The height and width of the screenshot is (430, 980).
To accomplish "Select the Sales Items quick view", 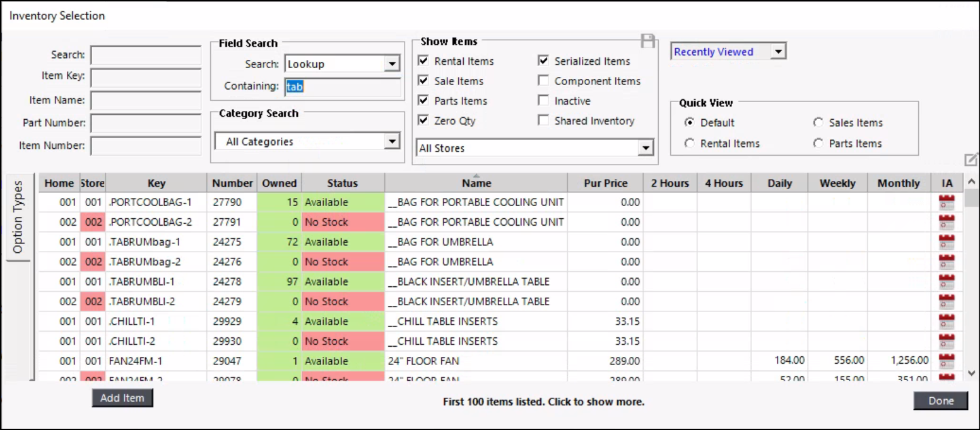I will 818,123.
